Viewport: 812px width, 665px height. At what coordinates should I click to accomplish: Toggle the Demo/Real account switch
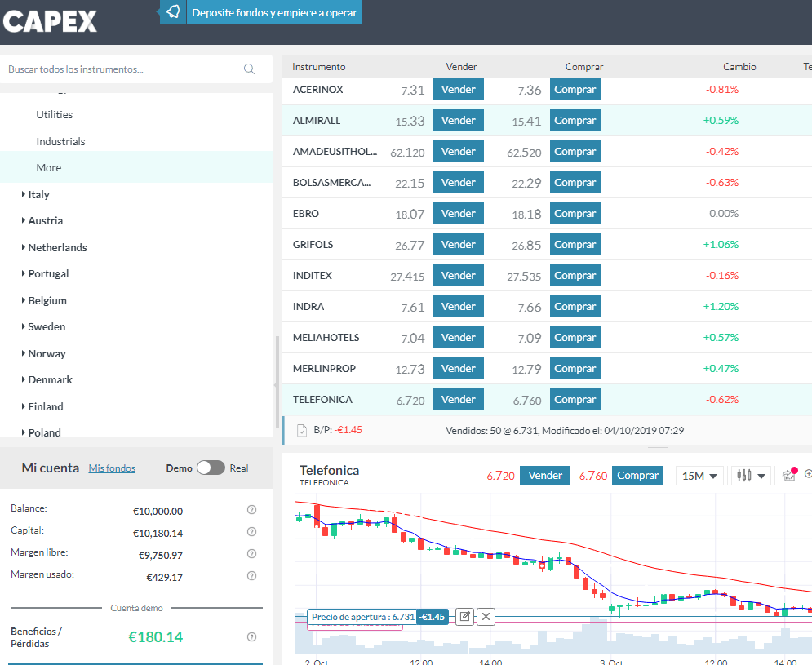[x=211, y=468]
